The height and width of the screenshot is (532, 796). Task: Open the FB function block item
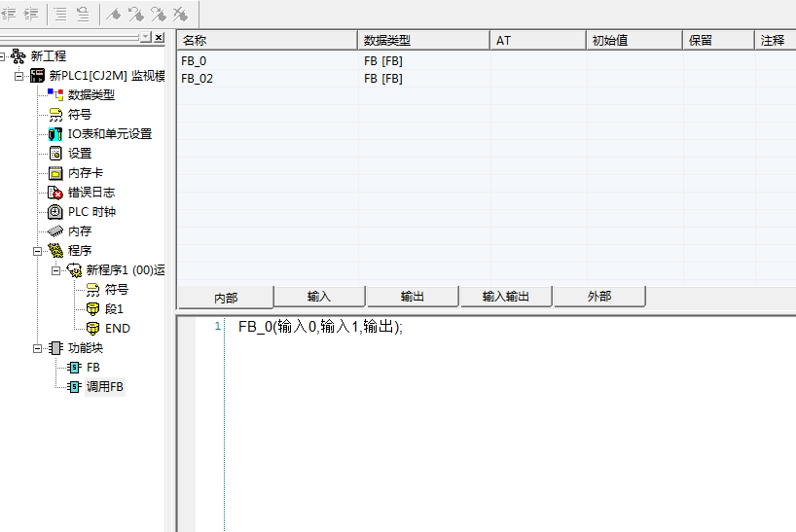tap(92, 368)
